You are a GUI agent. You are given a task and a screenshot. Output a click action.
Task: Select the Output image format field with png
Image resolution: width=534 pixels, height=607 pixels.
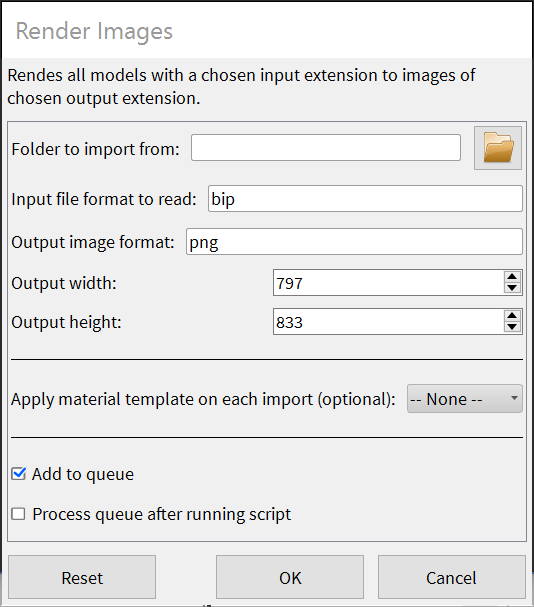click(354, 242)
